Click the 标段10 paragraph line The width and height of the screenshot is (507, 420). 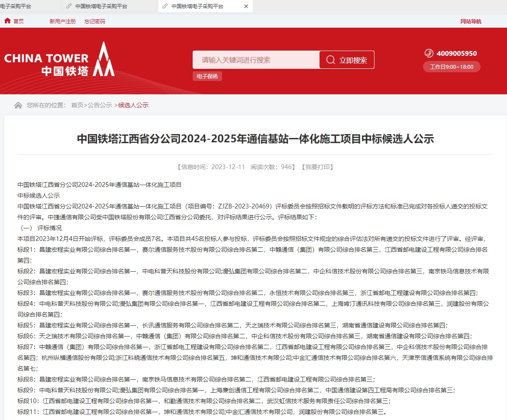(204, 401)
